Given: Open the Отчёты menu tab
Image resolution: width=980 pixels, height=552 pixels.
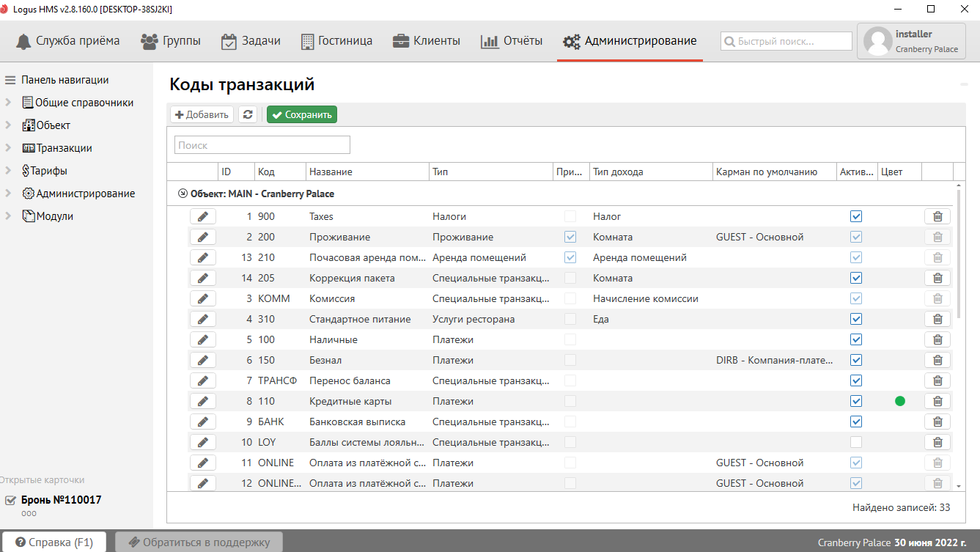Looking at the screenshot, I should tap(512, 41).
